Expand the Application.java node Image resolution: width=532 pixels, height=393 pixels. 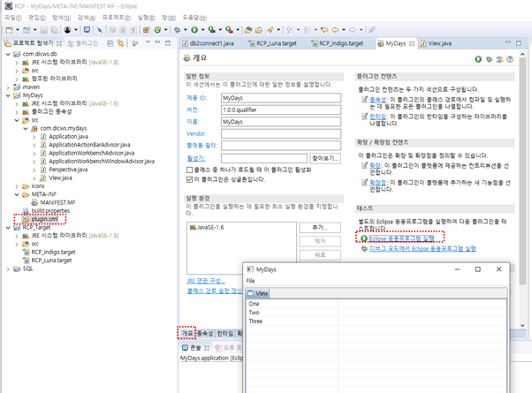click(34, 137)
